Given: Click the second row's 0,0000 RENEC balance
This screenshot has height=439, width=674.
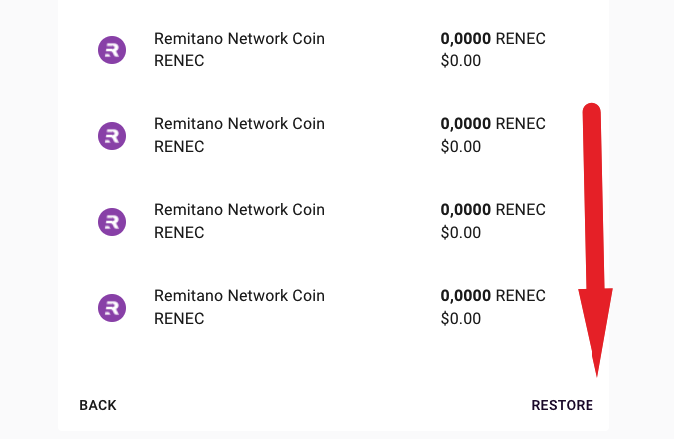Looking at the screenshot, I should click(493, 124).
